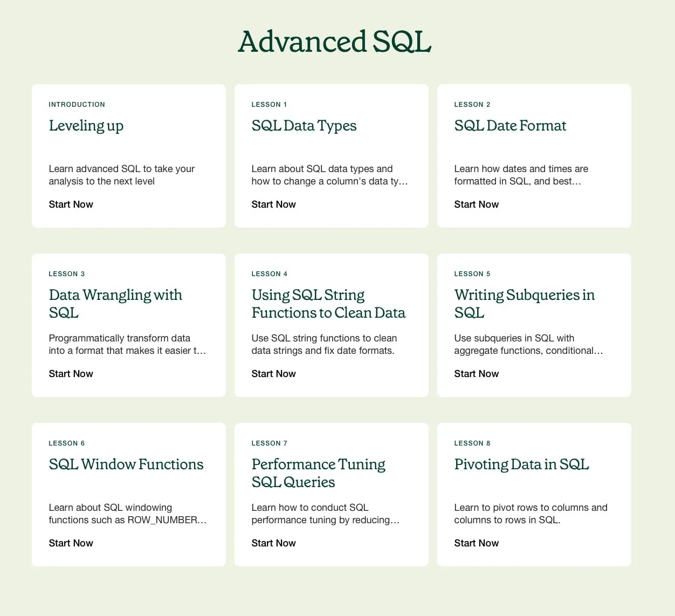The height and width of the screenshot is (616, 675).
Task: Select Using SQL String Functions to Clean Data heading
Action: 328,303
